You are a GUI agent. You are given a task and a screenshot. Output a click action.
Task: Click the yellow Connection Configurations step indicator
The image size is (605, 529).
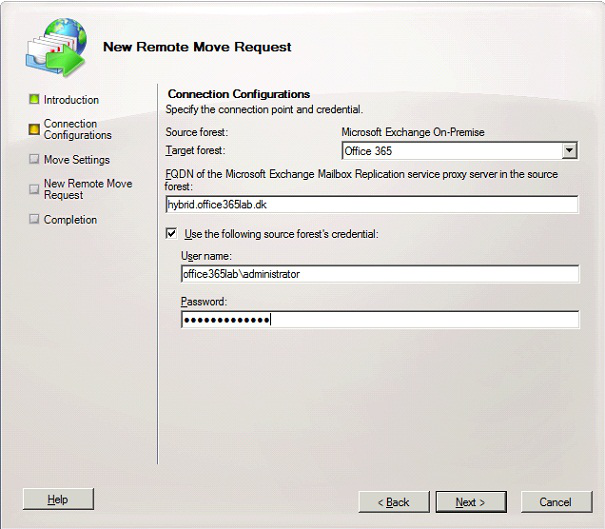34,129
